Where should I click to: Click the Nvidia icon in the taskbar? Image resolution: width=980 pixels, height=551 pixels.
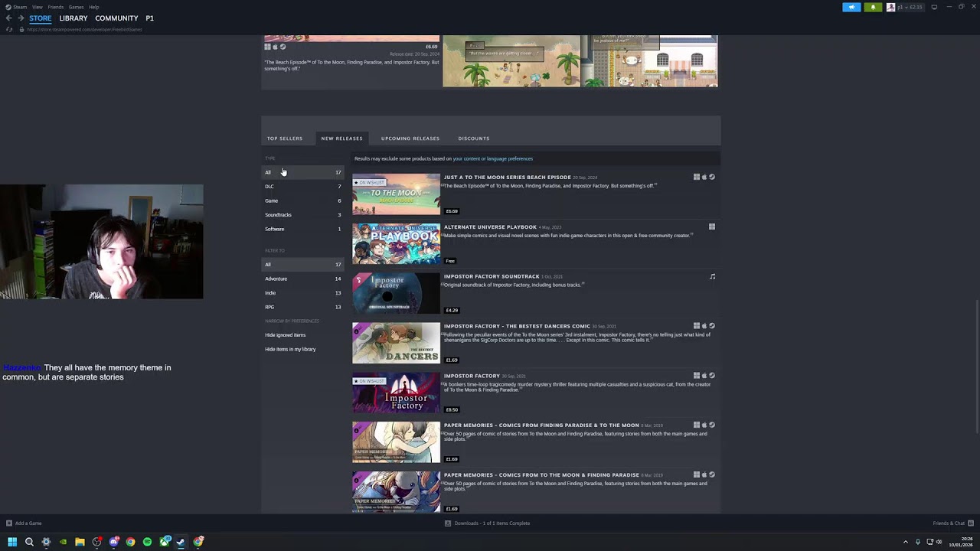[63, 542]
